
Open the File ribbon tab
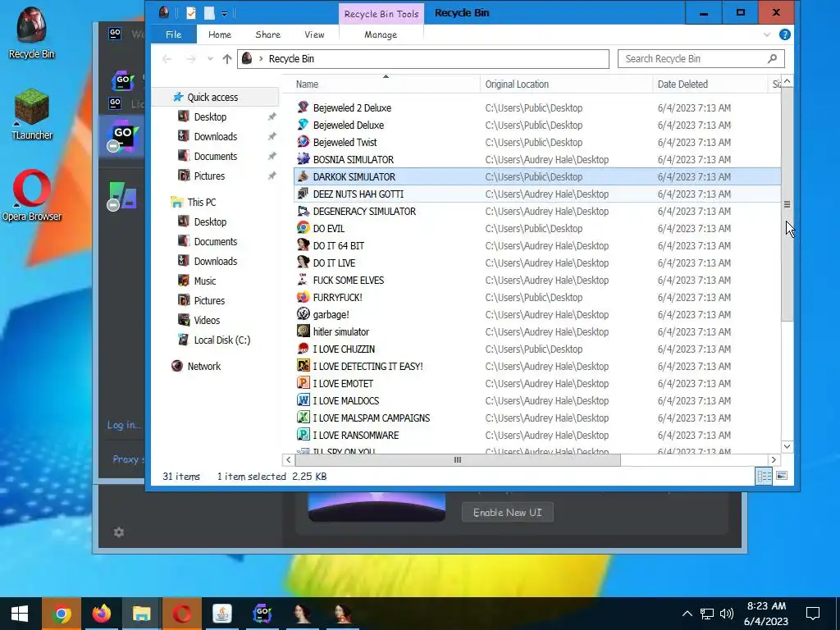[x=173, y=34]
